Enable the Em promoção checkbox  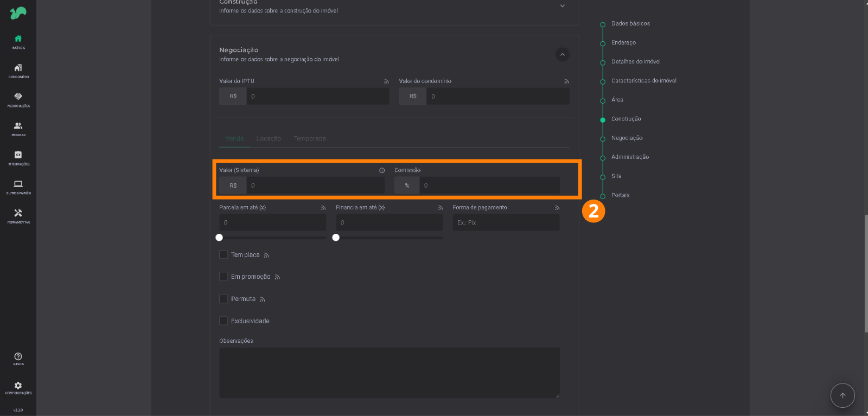click(223, 277)
